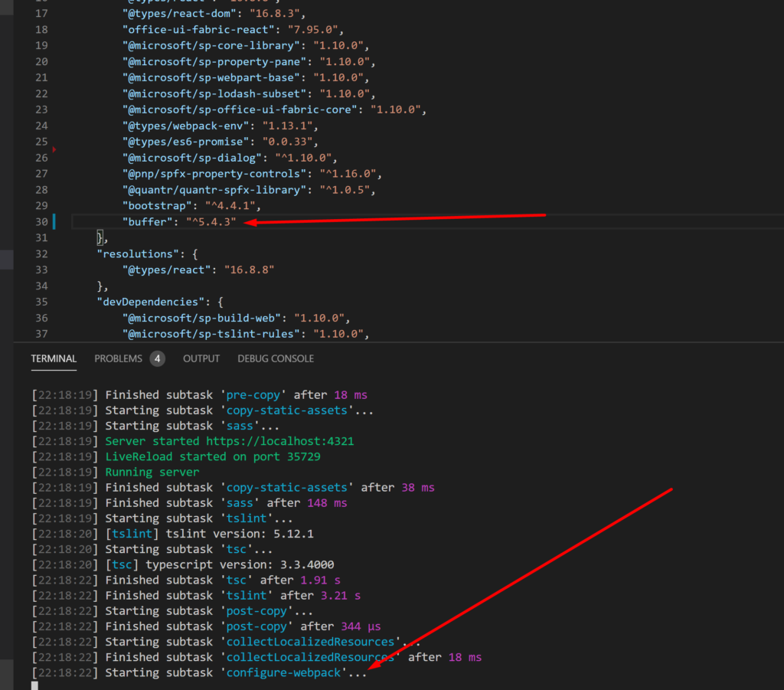Click "@microsoft/sp-core-library" dependency

click(211, 45)
